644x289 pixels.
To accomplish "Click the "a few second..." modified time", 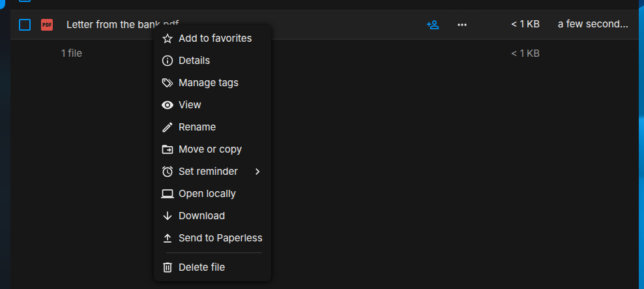I will pyautogui.click(x=593, y=24).
